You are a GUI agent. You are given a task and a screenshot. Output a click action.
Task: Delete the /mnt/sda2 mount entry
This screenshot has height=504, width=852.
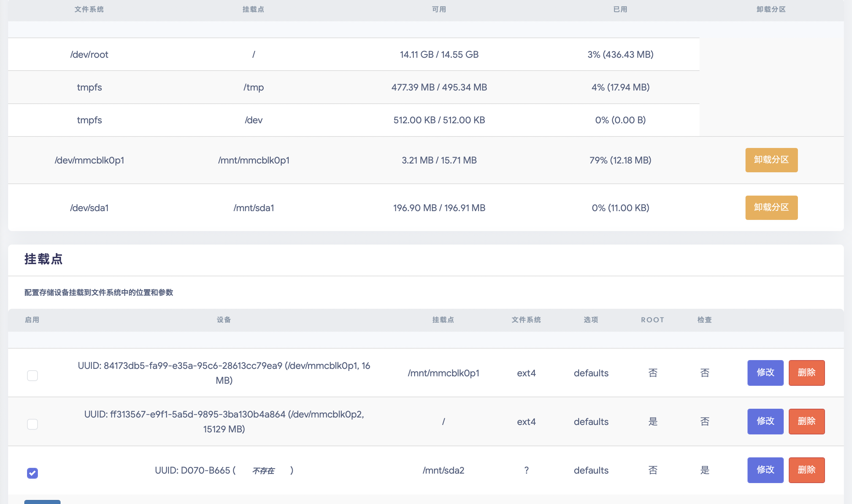pyautogui.click(x=806, y=470)
